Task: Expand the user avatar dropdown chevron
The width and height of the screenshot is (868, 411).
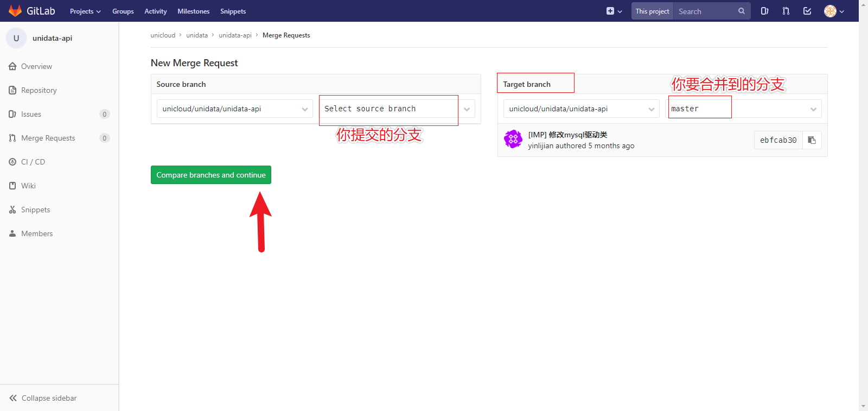Action: (842, 11)
